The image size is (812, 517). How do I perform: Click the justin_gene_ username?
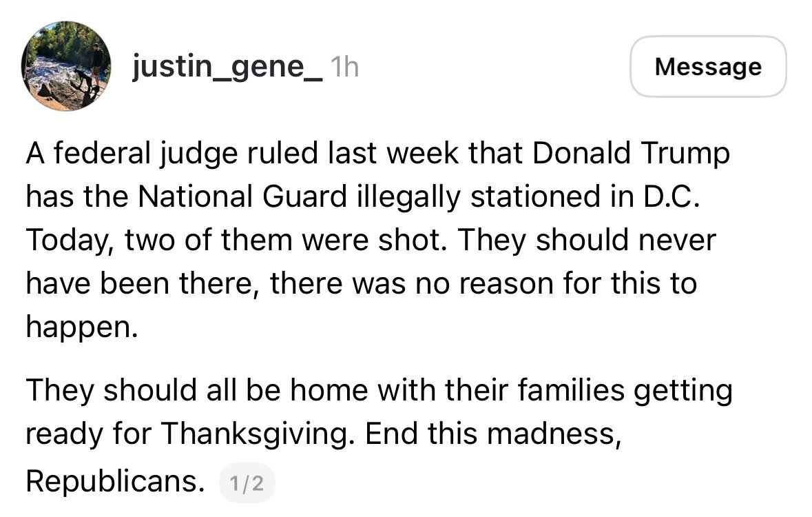227,67
